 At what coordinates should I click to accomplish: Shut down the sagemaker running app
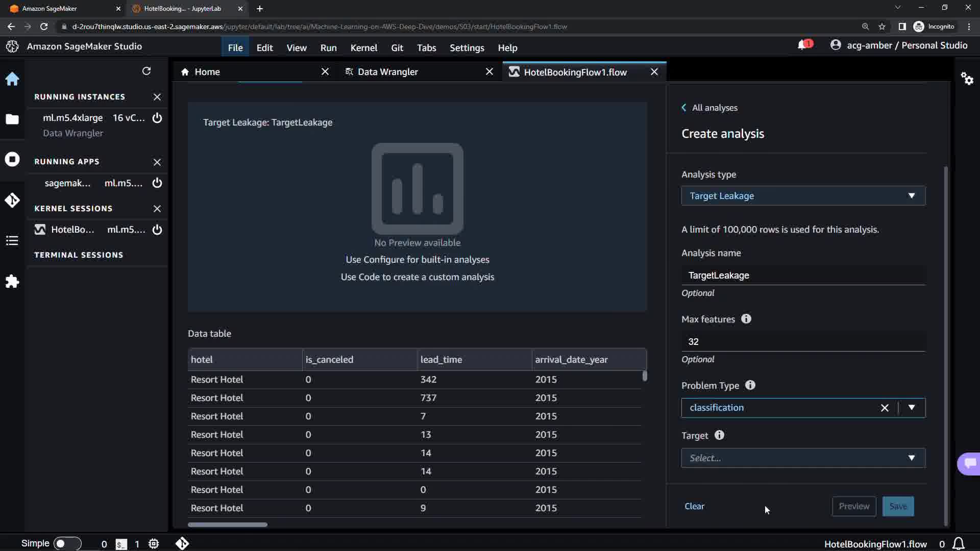(x=157, y=183)
